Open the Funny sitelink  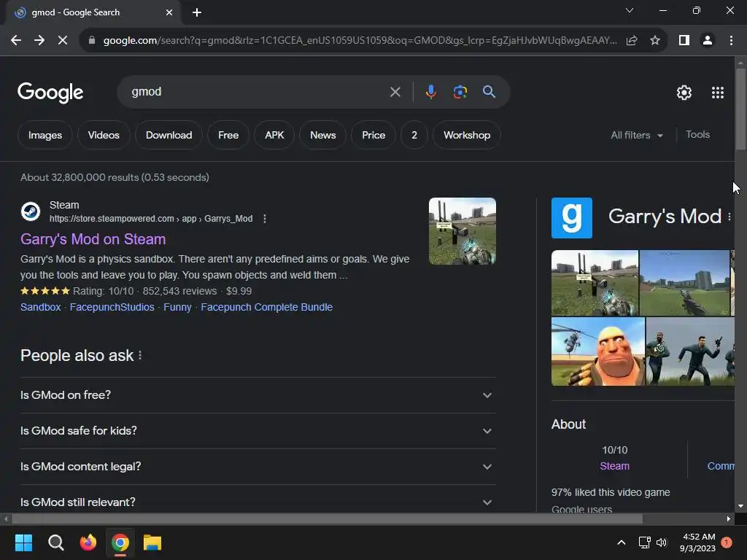tap(178, 307)
